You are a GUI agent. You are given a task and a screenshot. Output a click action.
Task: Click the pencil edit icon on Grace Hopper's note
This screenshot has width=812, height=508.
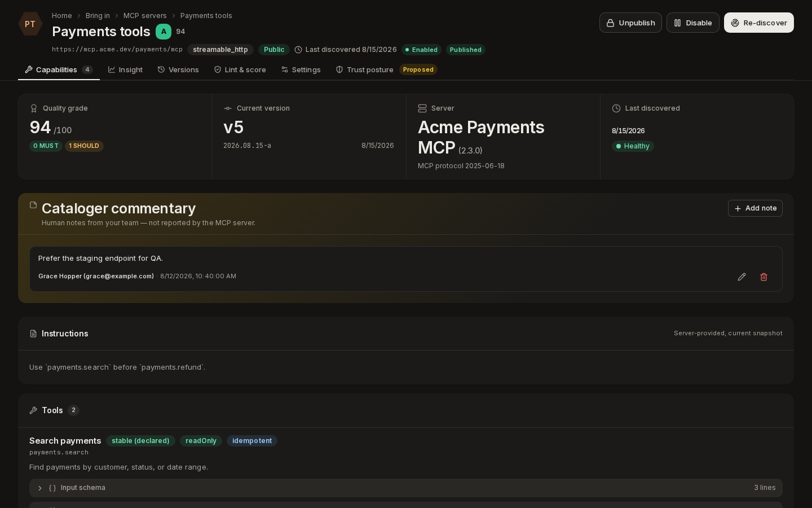pos(742,277)
